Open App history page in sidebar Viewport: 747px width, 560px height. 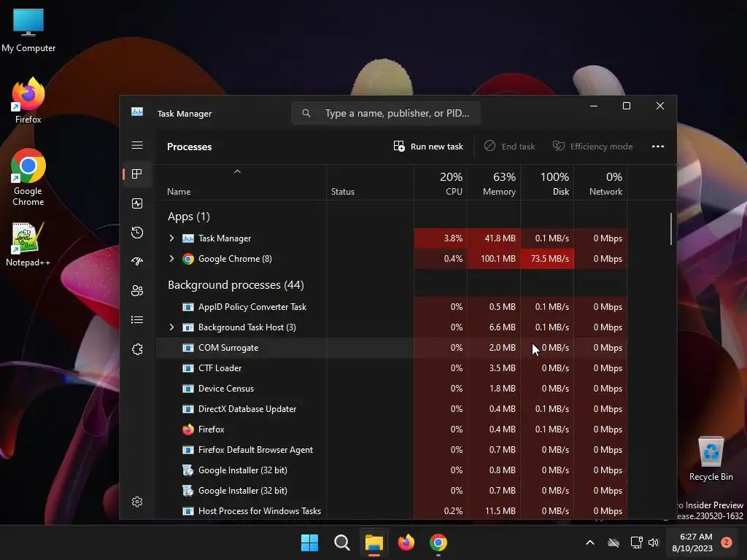[x=137, y=233]
